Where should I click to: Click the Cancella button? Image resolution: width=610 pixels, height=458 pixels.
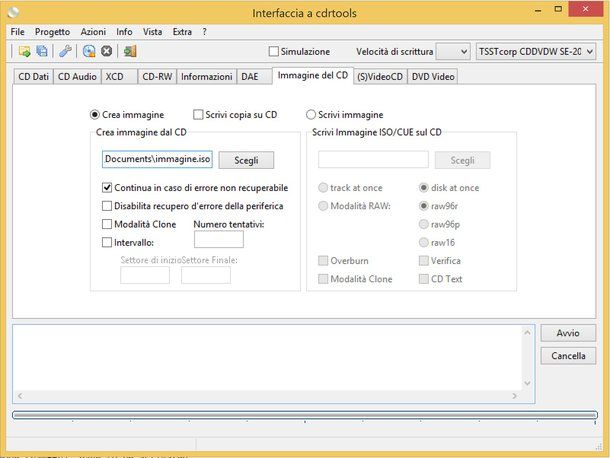click(x=568, y=356)
